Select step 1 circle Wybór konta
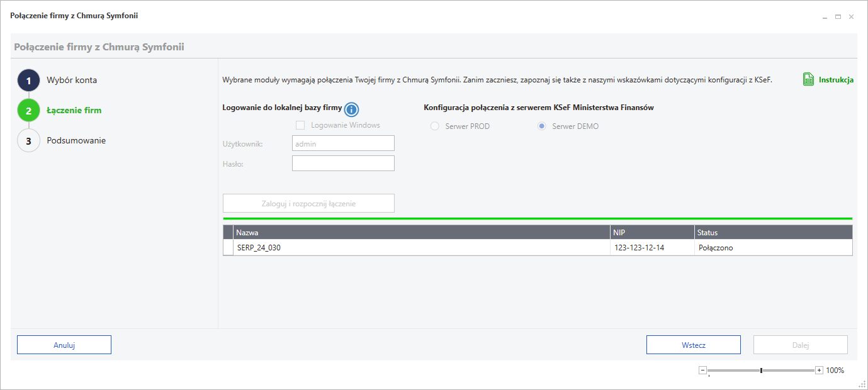 pos(28,81)
